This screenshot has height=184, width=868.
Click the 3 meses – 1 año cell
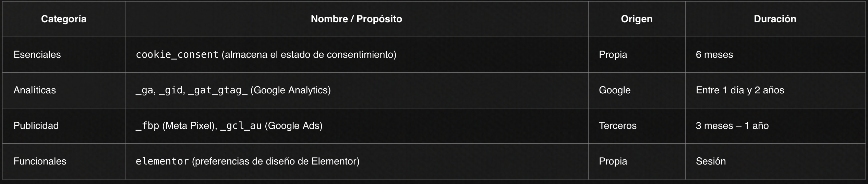point(732,126)
